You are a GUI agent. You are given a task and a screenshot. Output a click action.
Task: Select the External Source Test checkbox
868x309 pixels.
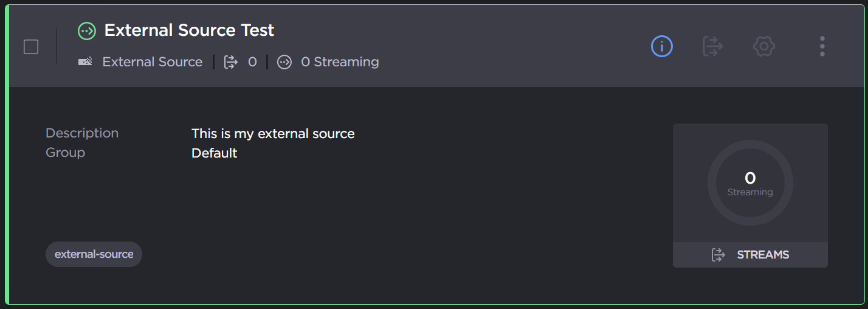click(31, 47)
